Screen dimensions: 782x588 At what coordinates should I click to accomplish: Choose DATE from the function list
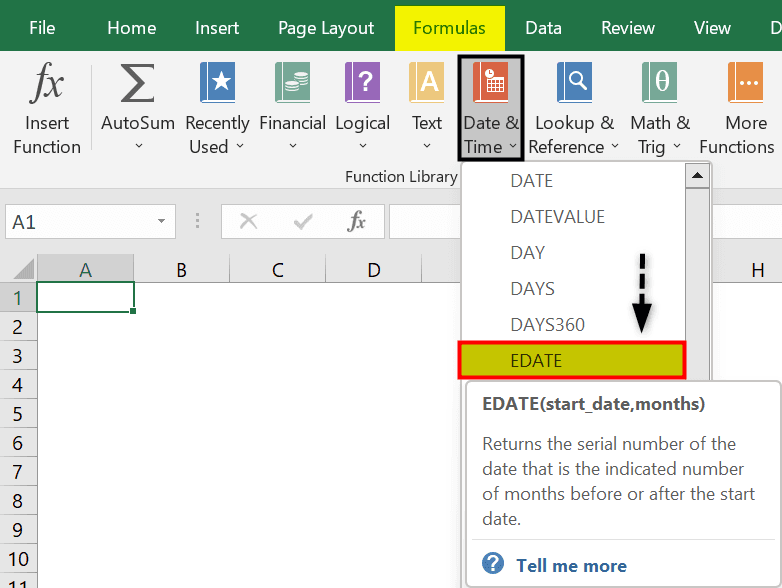click(x=574, y=181)
